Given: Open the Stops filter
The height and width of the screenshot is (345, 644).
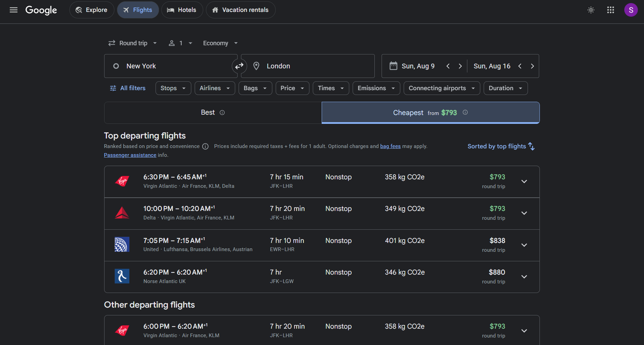Looking at the screenshot, I should [x=173, y=88].
